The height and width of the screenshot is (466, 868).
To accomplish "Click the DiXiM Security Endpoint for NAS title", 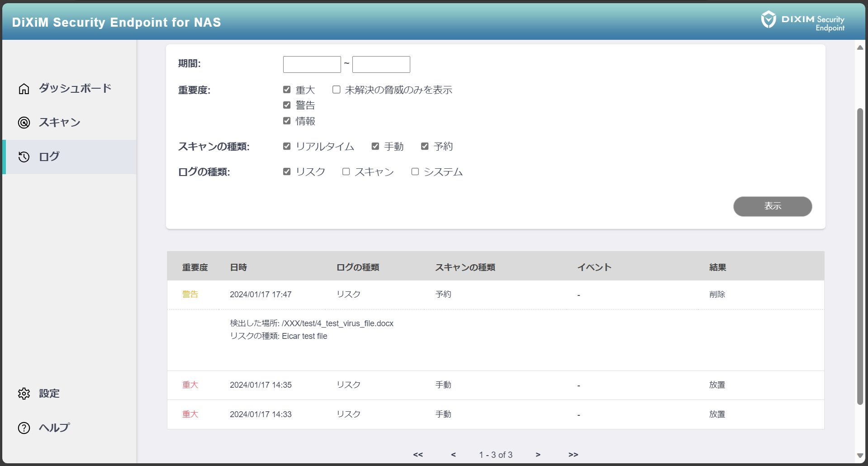I will [116, 22].
